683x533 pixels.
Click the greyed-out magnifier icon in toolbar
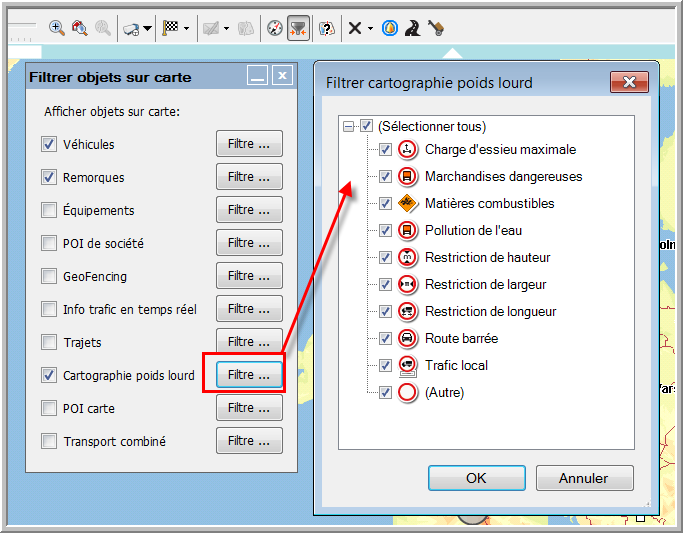tap(103, 28)
